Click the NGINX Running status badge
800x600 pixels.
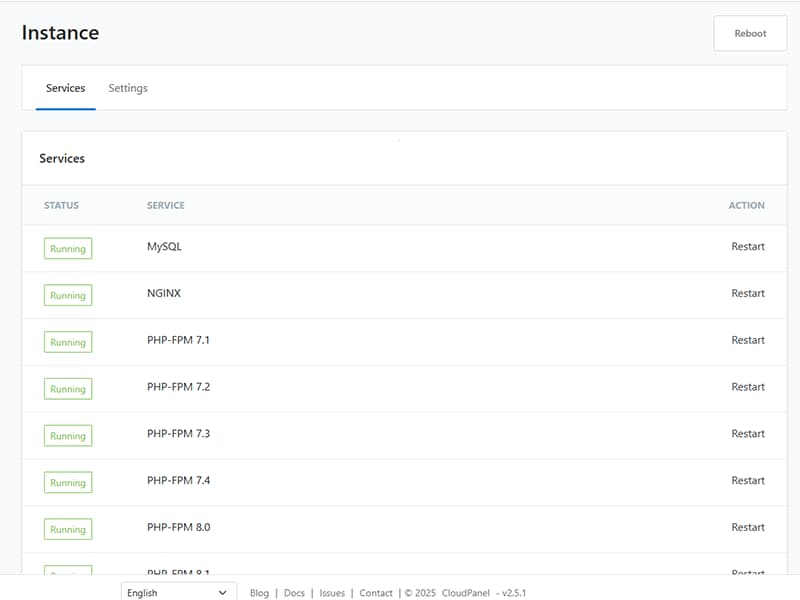coord(68,295)
